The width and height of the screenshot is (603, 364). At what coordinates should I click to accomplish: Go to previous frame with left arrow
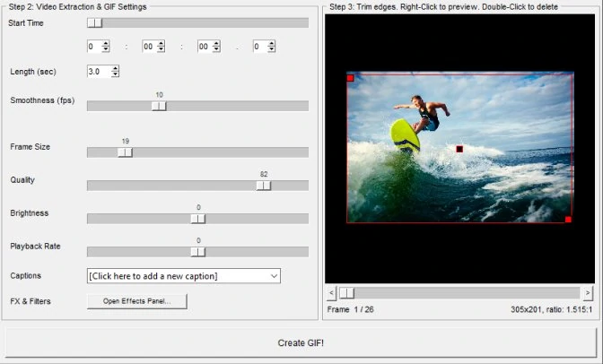tap(332, 293)
